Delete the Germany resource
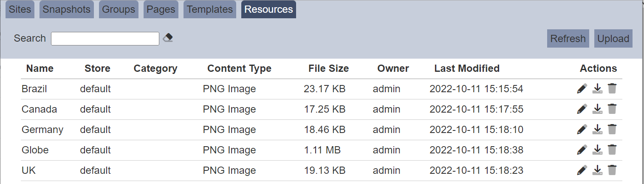644x184 pixels. [612, 130]
